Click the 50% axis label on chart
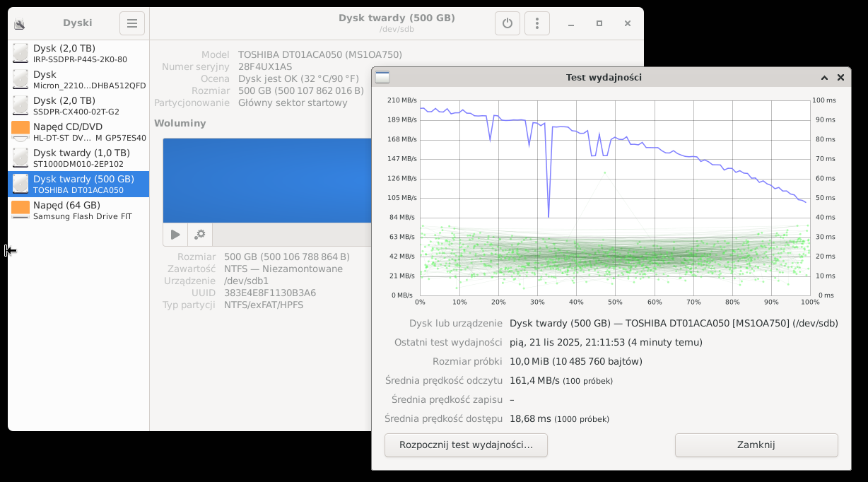This screenshot has width=868, height=482. tap(615, 302)
